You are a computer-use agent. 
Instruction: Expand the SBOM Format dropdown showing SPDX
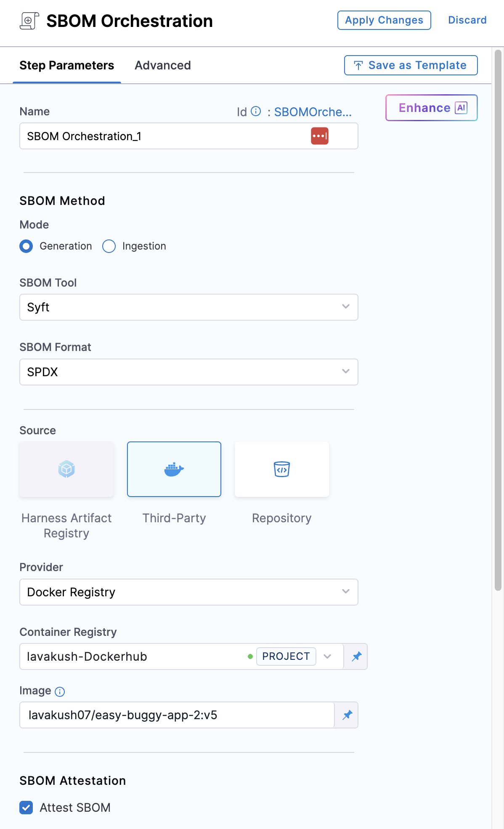pyautogui.click(x=188, y=372)
